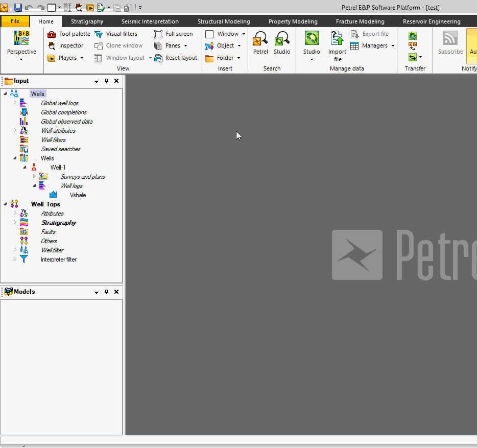Image resolution: width=477 pixels, height=448 pixels.
Task: Select Faults under Well Tops
Action: coord(48,232)
